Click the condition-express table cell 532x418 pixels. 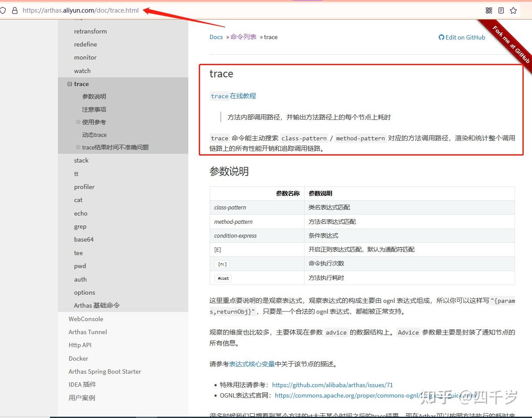(257, 236)
